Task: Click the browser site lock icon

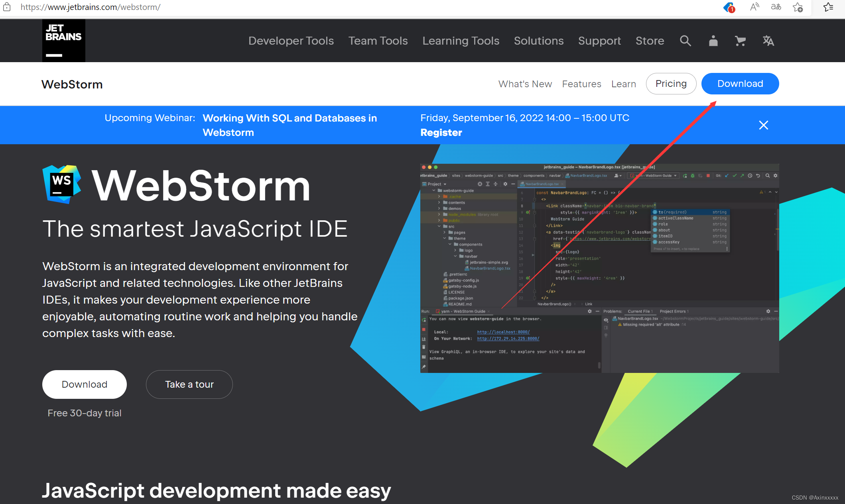Action: point(7,7)
